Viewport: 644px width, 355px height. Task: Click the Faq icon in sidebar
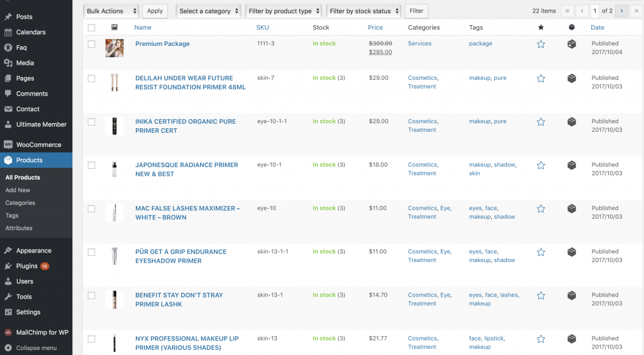pos(8,48)
